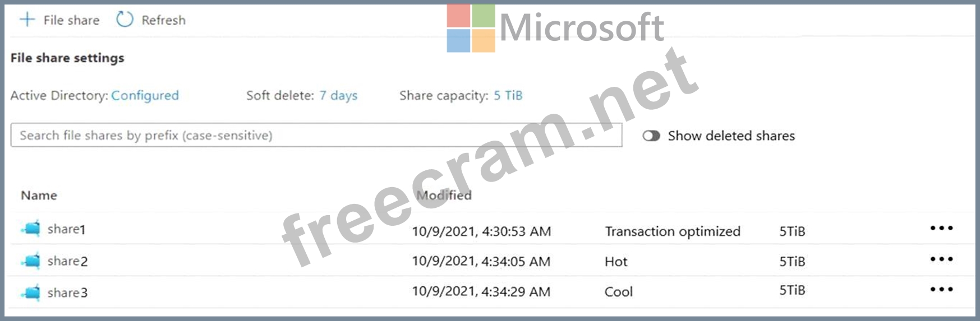Open Soft delete 7 days setting

coord(338,96)
